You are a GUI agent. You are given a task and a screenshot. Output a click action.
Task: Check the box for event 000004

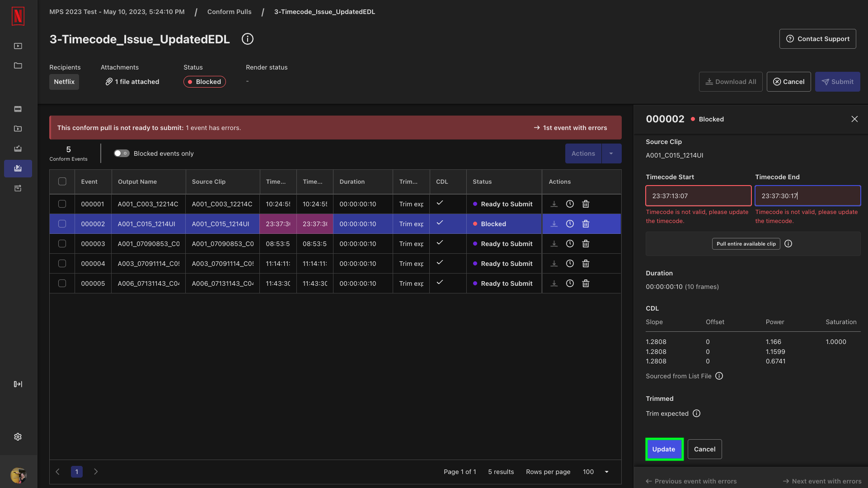coord(62,264)
